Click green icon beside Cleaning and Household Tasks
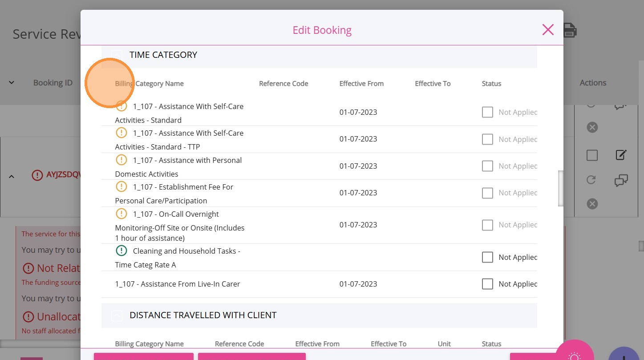Viewport: 644px width, 360px height. coord(122,251)
